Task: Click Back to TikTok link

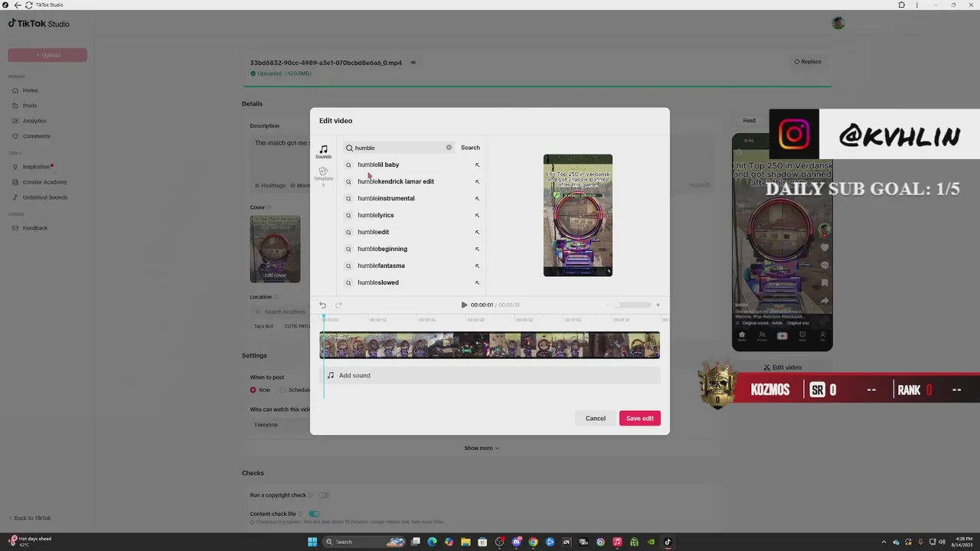Action: pos(30,518)
